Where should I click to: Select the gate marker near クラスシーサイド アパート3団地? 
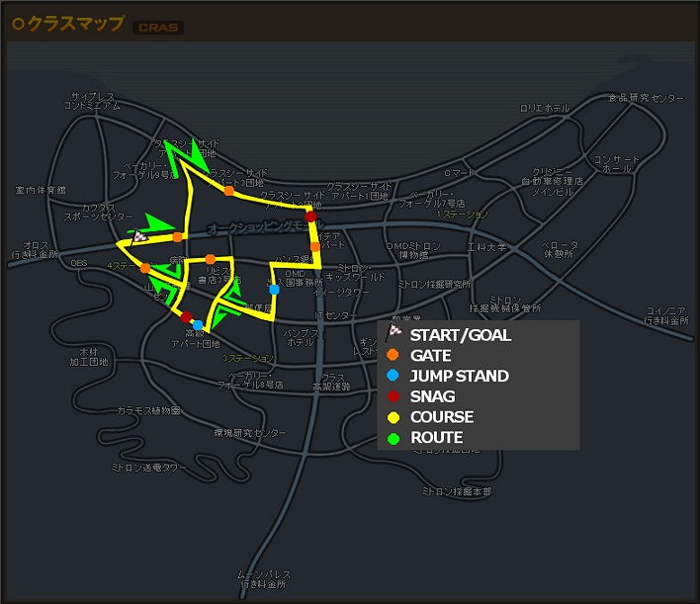click(x=229, y=191)
